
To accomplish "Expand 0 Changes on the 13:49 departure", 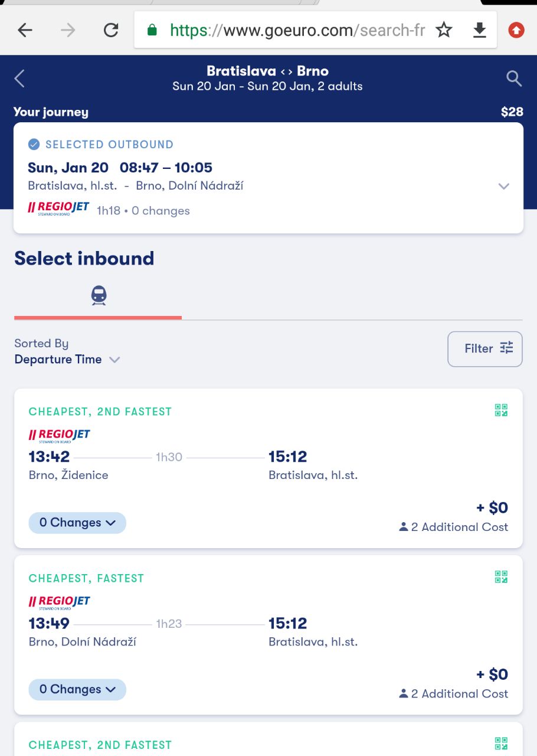I will [x=77, y=689].
